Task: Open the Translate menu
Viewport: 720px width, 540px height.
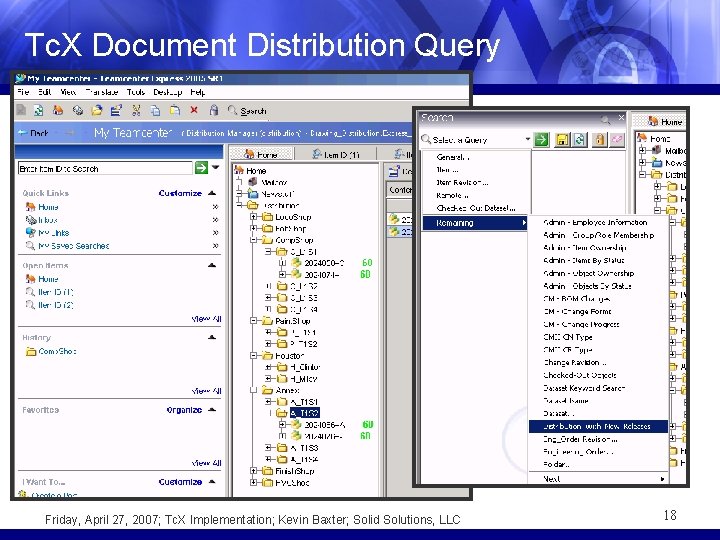Action: pos(102,92)
